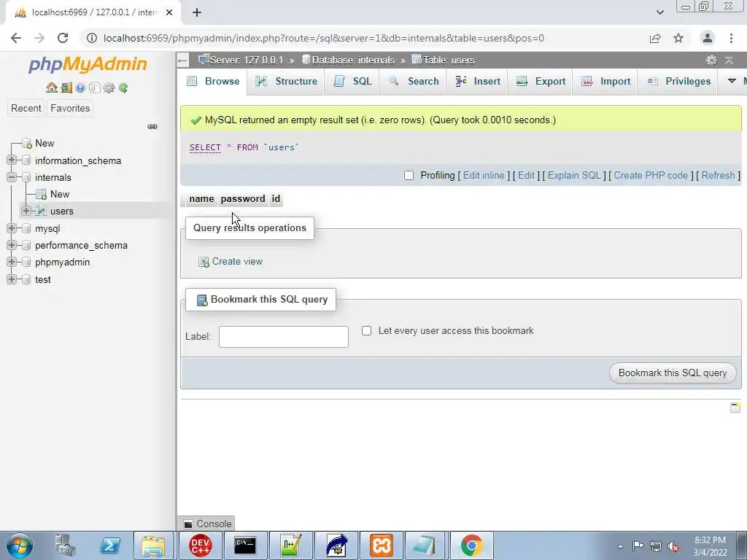This screenshot has width=747, height=560.
Task: Go back in browser history
Action: (16, 38)
